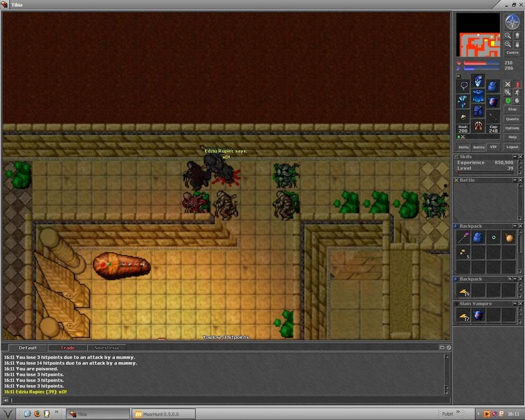
Task: Switch to Trade chat tab
Action: coord(67,348)
